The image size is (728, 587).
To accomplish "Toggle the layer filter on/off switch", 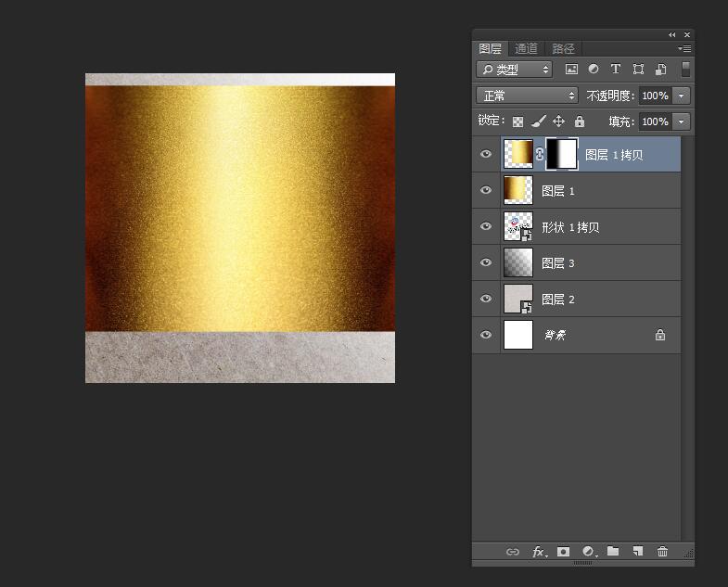I will 685,70.
